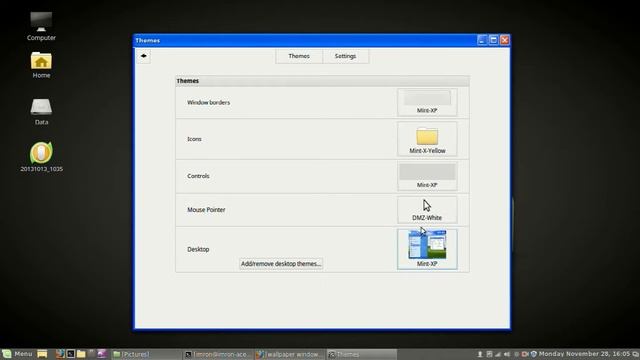The height and width of the screenshot is (360, 640).
Task: Open the network signal tray icon
Action: (498, 354)
